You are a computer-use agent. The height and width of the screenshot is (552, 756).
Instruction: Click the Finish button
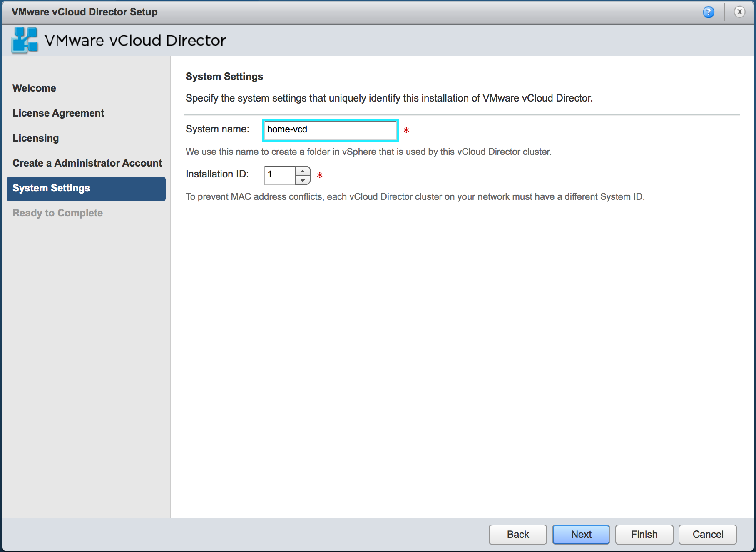point(644,535)
